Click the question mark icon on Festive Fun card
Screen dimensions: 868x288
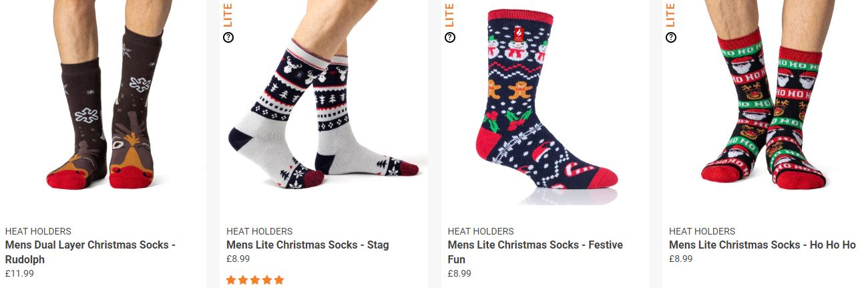click(x=450, y=37)
